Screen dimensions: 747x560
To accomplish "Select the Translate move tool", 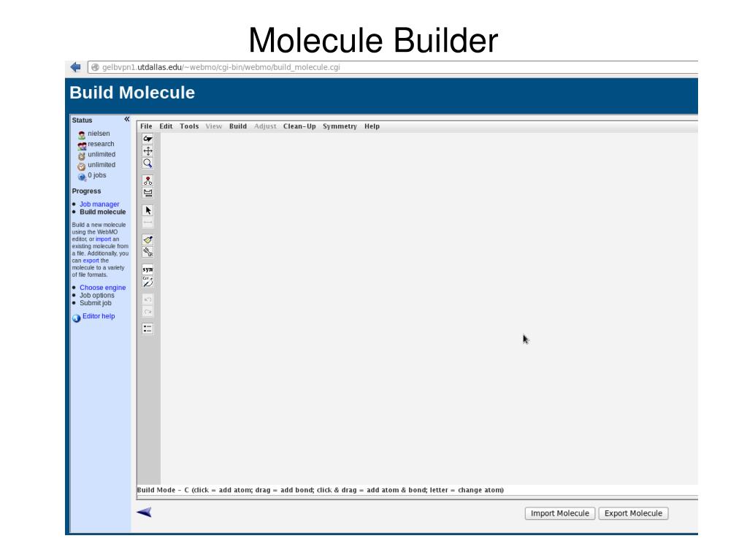I will [x=148, y=151].
